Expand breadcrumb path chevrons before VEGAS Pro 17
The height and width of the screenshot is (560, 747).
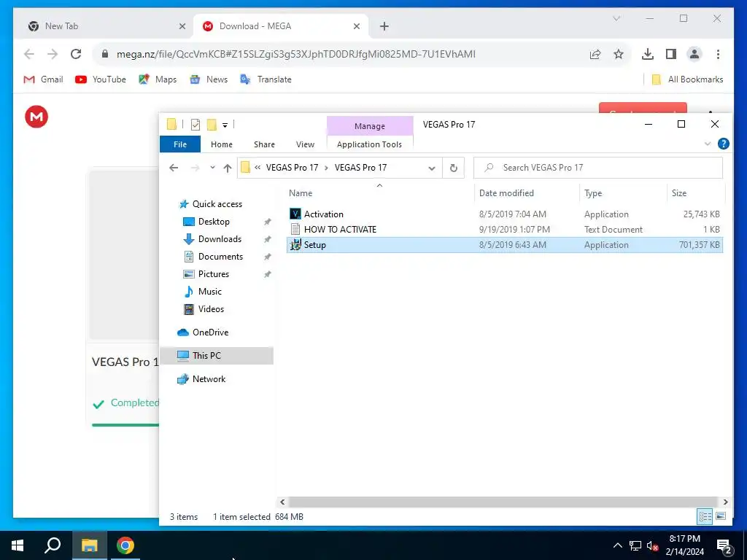258,168
